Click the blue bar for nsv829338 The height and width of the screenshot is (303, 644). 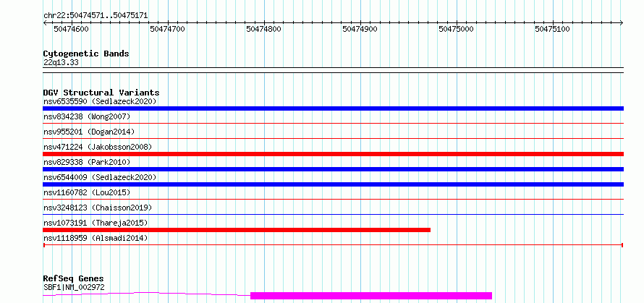click(333, 169)
